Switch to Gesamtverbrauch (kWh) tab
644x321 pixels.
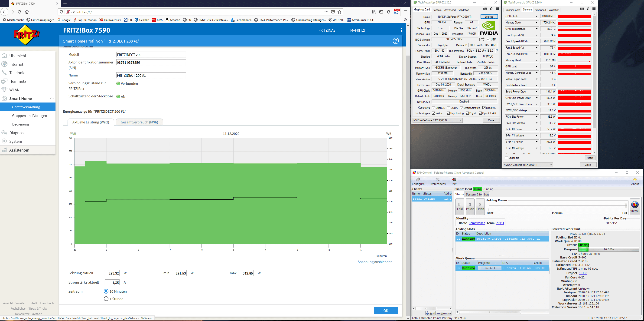coord(139,122)
